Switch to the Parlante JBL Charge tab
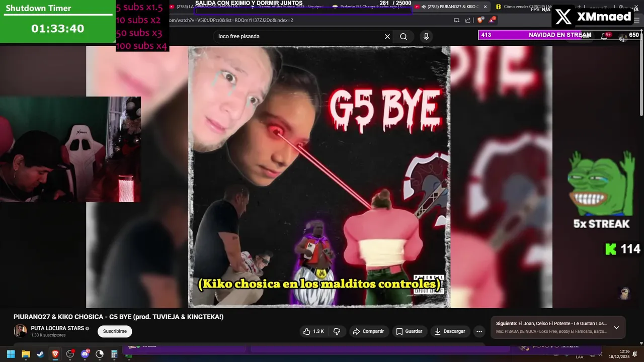The height and width of the screenshot is (362, 644). pyautogui.click(x=370, y=7)
